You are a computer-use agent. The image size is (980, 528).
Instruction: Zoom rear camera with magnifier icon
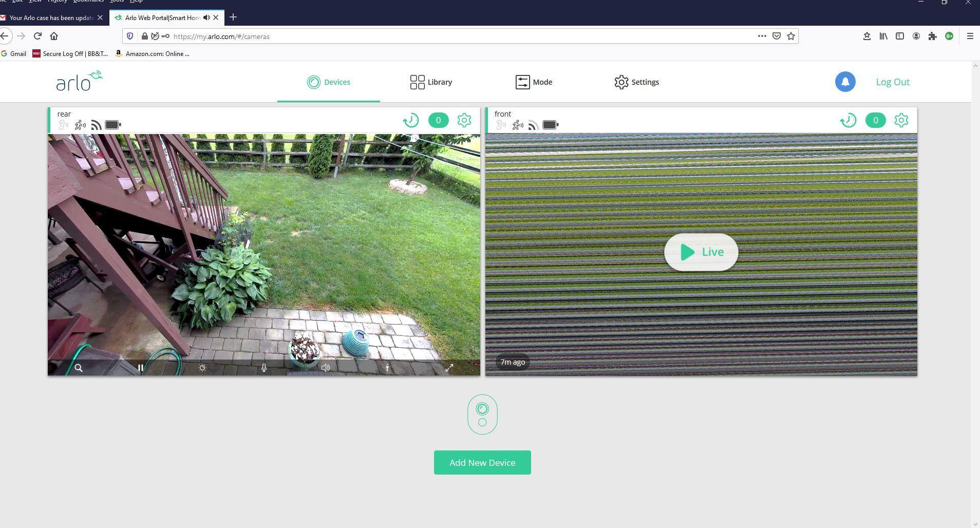(x=79, y=368)
